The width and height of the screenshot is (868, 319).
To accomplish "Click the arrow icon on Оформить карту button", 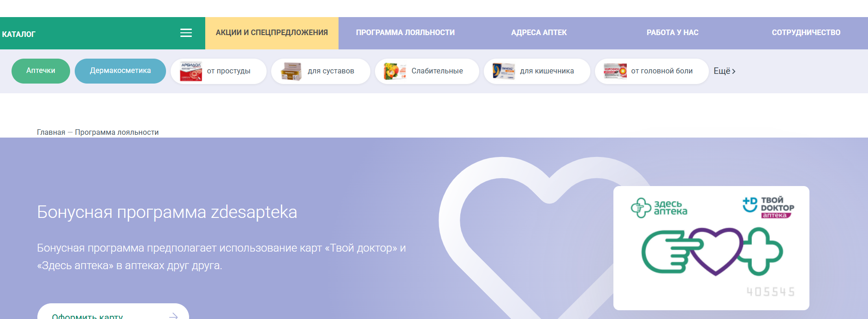I will point(173,316).
